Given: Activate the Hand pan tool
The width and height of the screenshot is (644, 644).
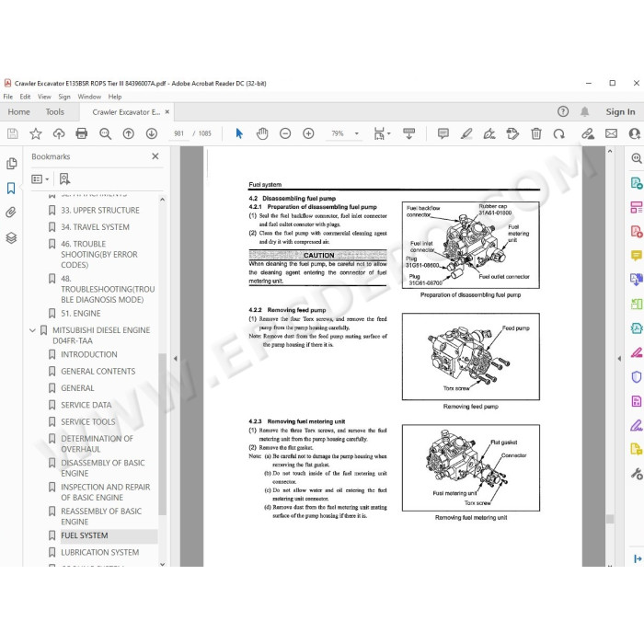Looking at the screenshot, I should coord(262,133).
